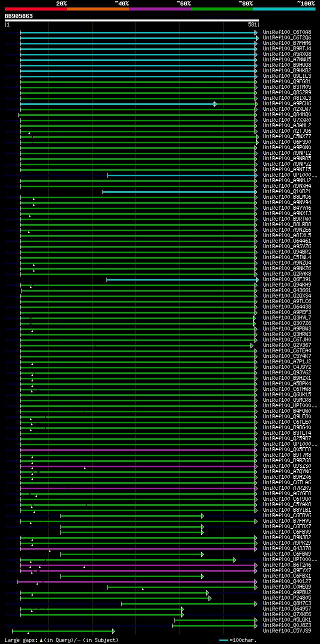Select hit label UniRef100_Q9LIL3

click(x=287, y=76)
